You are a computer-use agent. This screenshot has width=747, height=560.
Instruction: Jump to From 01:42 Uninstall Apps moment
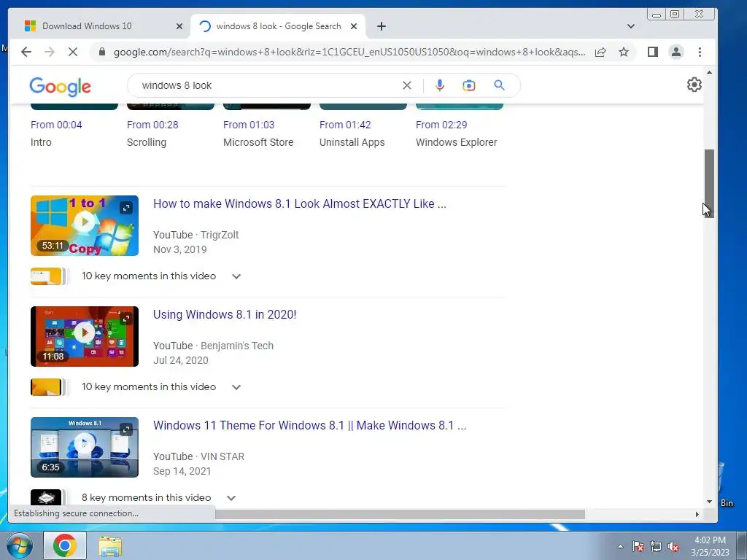pyautogui.click(x=345, y=125)
